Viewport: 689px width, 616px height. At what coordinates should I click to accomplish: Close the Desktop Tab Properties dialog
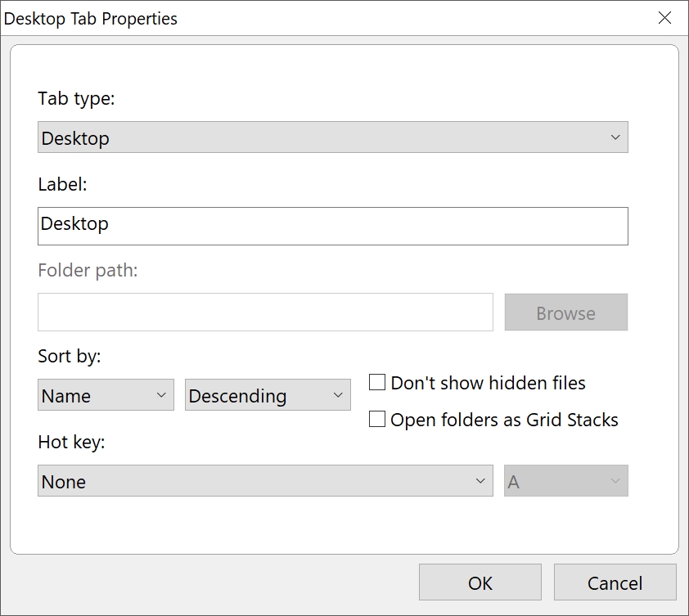(x=664, y=18)
